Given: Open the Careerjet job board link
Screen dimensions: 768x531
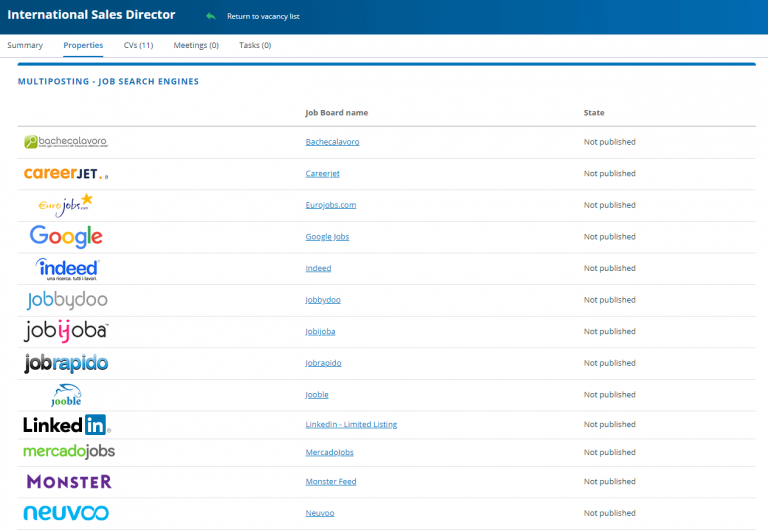Looking at the screenshot, I should pos(322,173).
